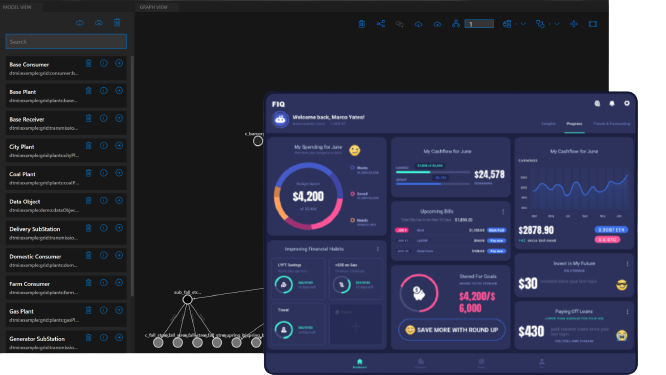Viewport: 666px width, 375px height.
Task: Click Save More With Round Up button
Action: pyautogui.click(x=452, y=330)
